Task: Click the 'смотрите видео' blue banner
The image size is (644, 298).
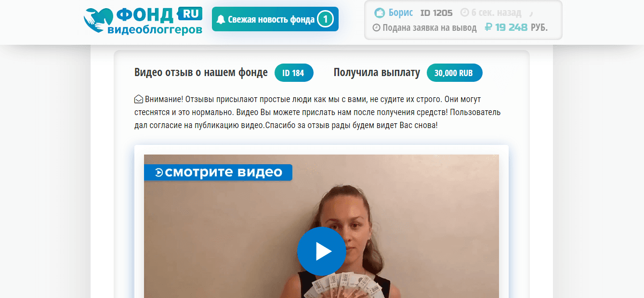Action: point(218,172)
